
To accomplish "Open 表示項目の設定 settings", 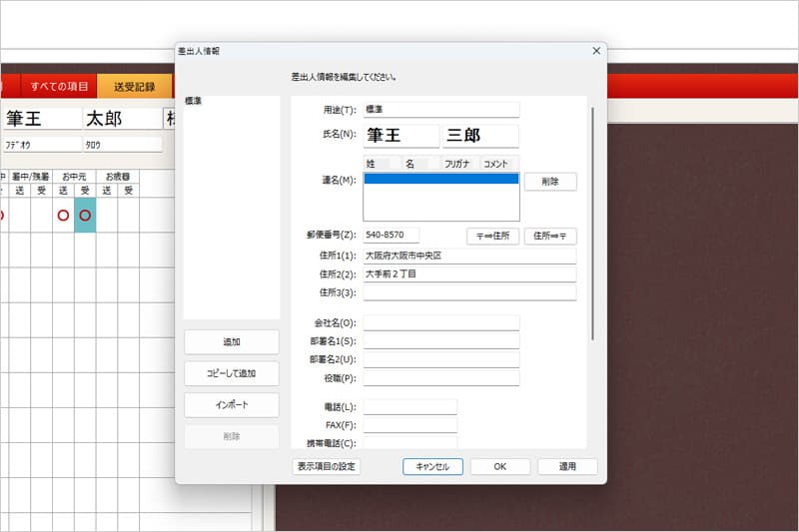I will pos(327,466).
